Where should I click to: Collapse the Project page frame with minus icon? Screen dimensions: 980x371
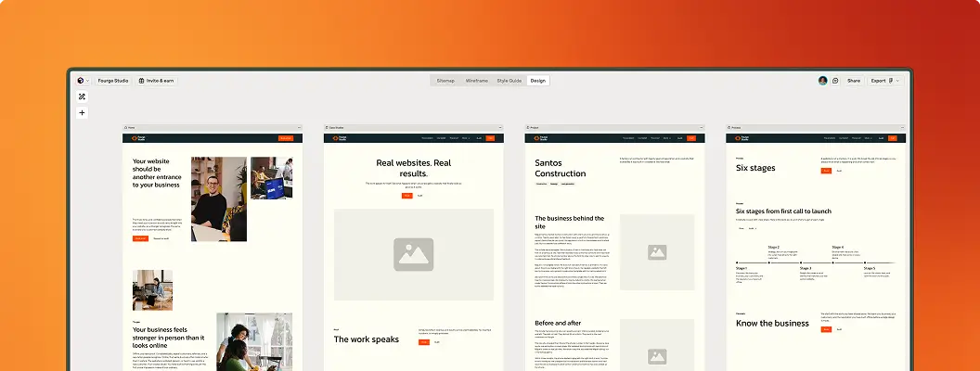pos(702,127)
